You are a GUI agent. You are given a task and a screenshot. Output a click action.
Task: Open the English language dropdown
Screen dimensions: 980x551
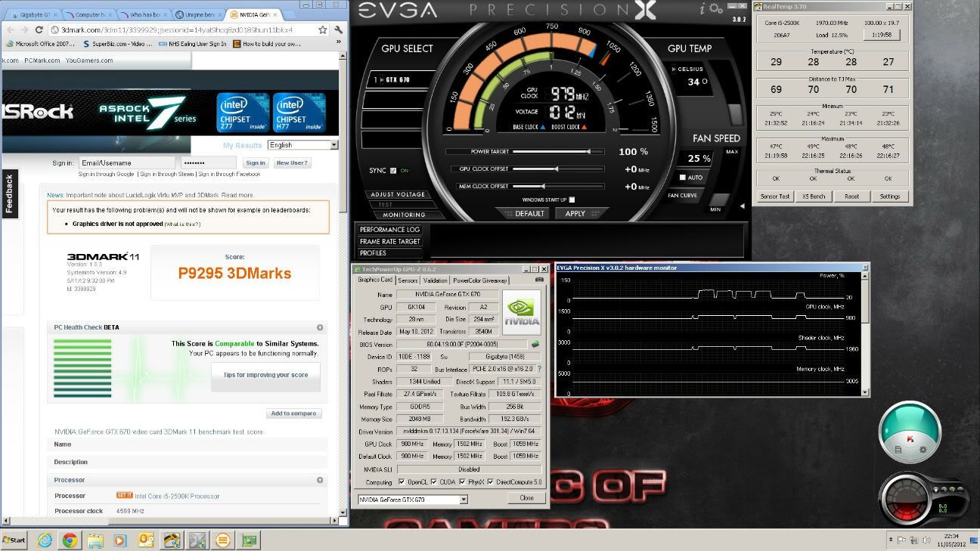pyautogui.click(x=302, y=144)
